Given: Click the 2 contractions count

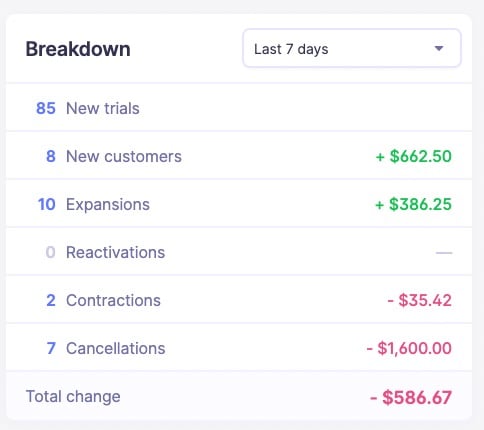Looking at the screenshot, I should (x=51, y=300).
